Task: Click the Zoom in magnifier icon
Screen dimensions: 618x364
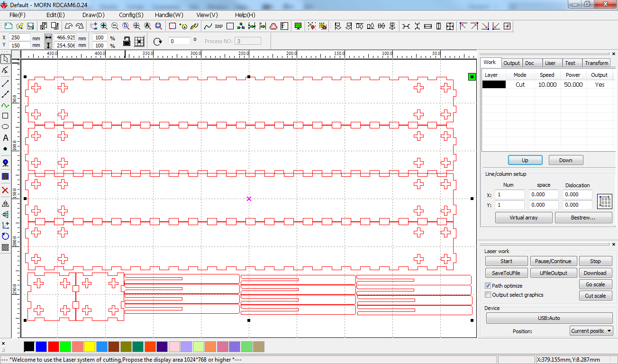Action: (104, 26)
